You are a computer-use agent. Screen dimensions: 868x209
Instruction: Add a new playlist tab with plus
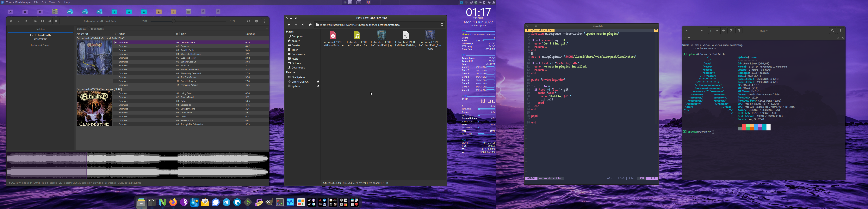point(267,29)
